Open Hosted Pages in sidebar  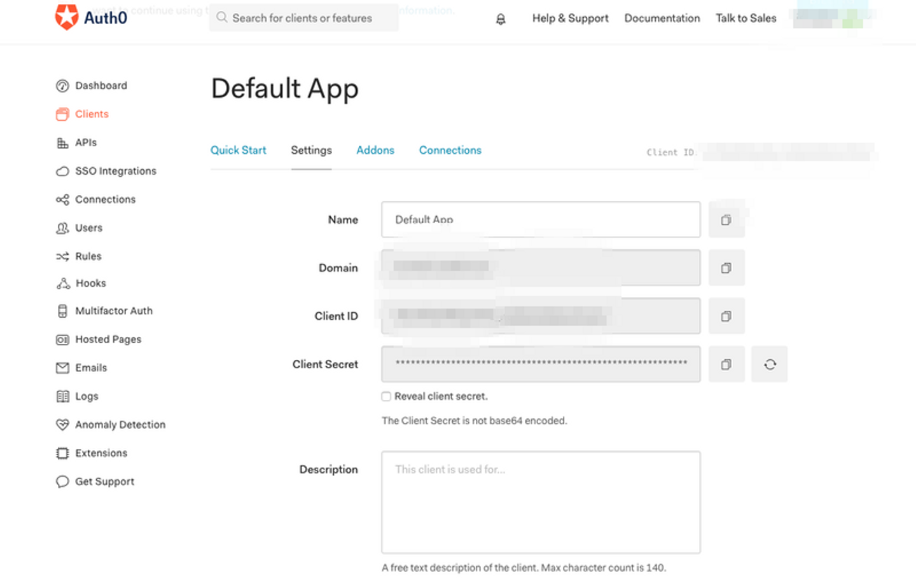point(108,339)
